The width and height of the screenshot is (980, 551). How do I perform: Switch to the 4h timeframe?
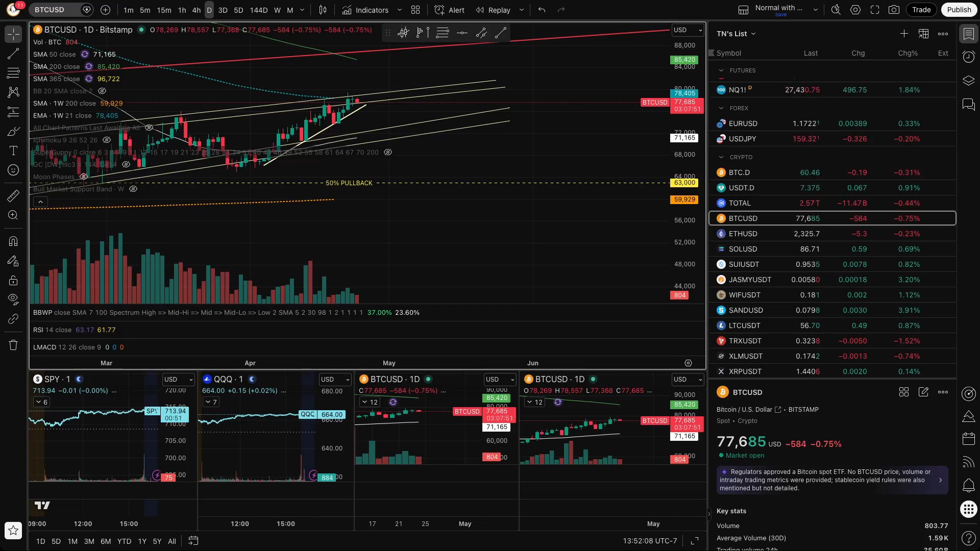[196, 10]
